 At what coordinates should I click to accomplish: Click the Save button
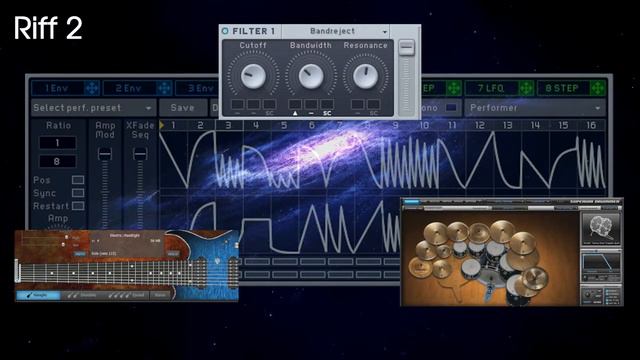(x=182, y=108)
